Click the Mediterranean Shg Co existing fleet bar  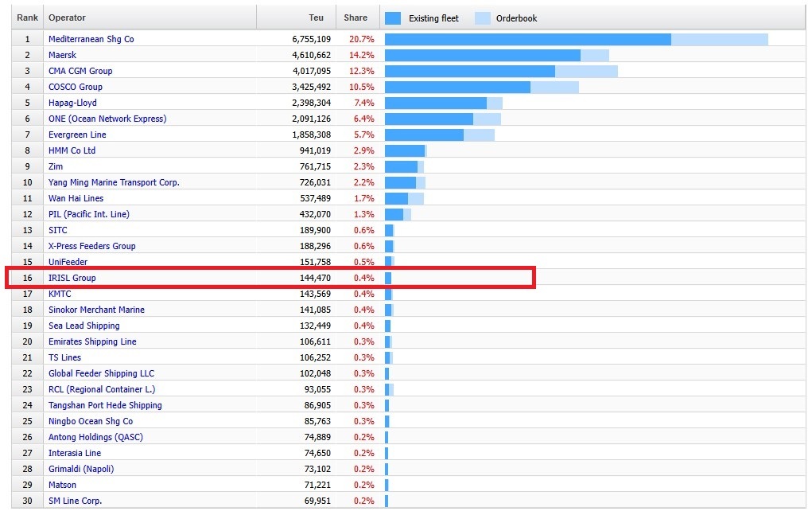click(527, 39)
